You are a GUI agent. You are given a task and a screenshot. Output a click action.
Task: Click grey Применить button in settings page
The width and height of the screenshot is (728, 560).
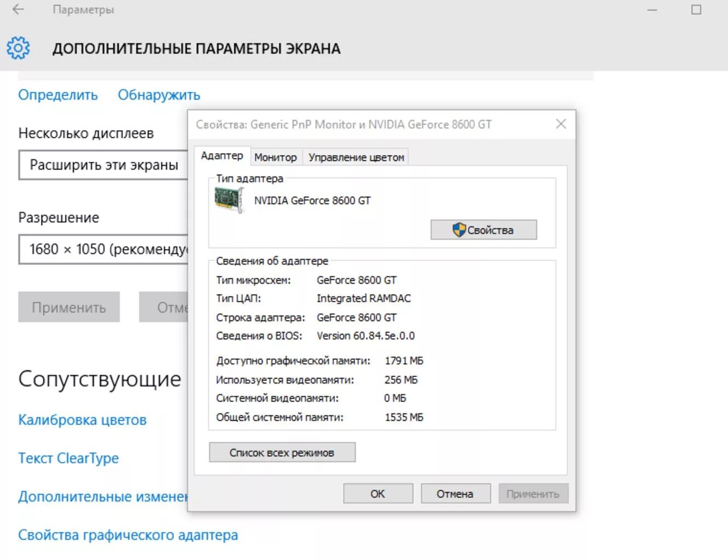click(x=69, y=307)
